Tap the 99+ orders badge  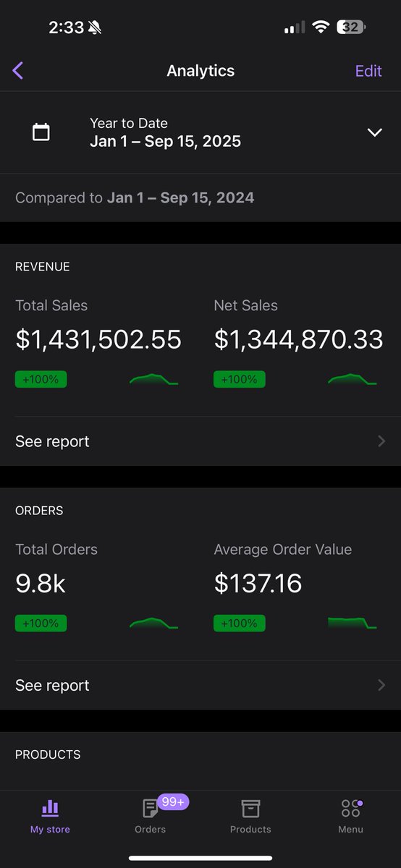[x=173, y=801]
